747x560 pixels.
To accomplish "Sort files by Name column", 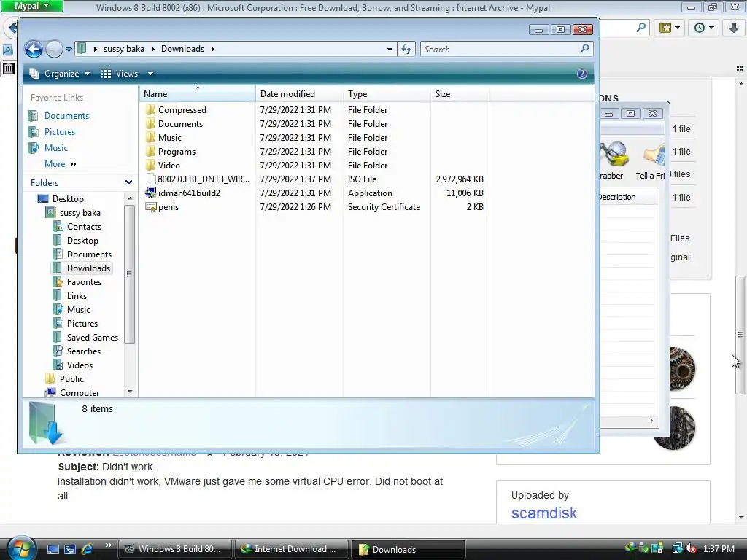I will point(197,94).
